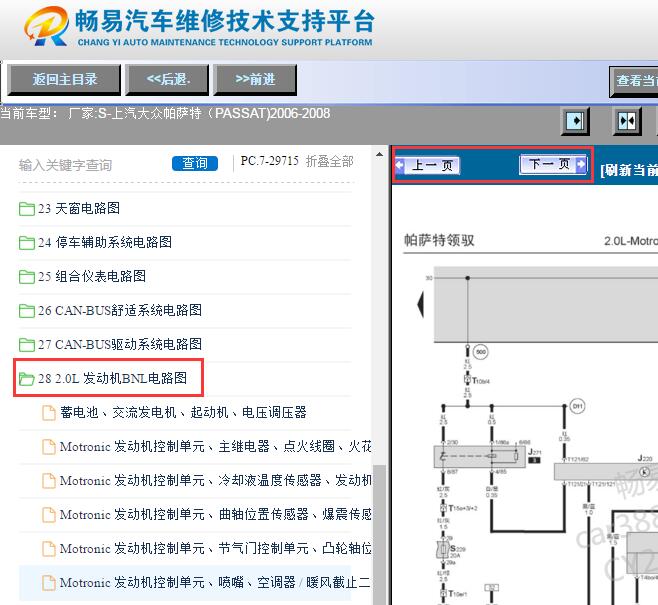The height and width of the screenshot is (605, 658).
Task: Click the 刷新当前 refresh link
Action: pyautogui.click(x=629, y=170)
